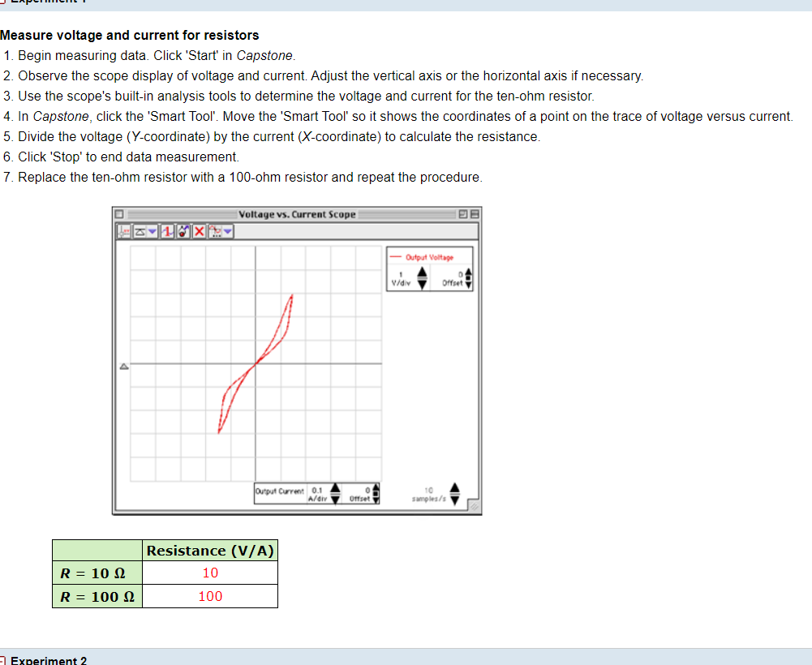The height and width of the screenshot is (665, 812).
Task: Lower Output Current offset with down arrow
Action: [x=376, y=500]
